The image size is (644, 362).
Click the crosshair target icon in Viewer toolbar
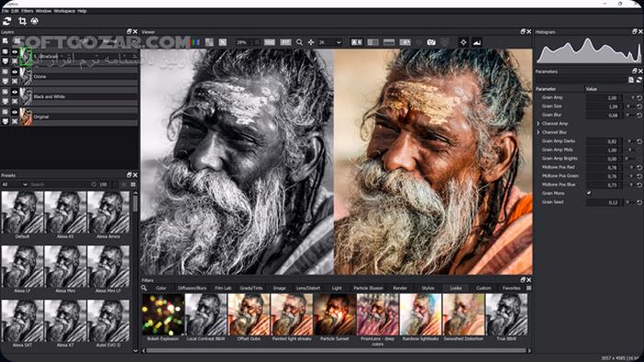coord(464,42)
